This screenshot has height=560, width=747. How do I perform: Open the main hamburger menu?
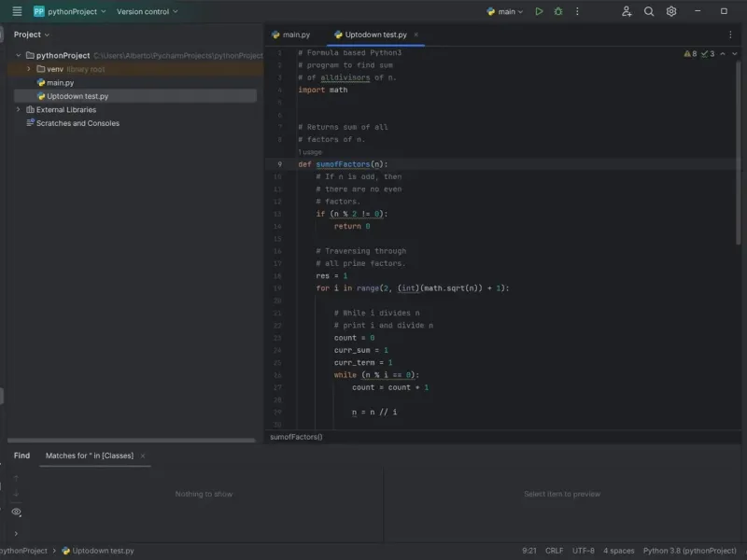pyautogui.click(x=17, y=11)
